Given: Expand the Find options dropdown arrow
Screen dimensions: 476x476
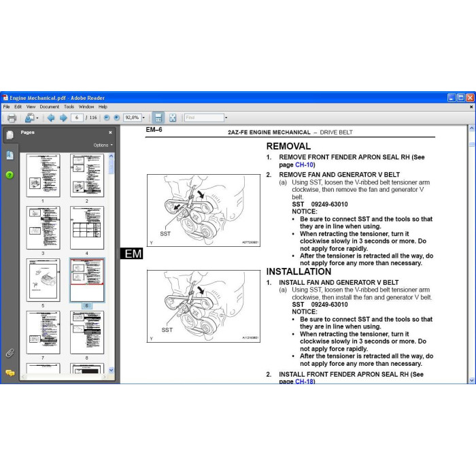Looking at the screenshot, I should click(x=226, y=118).
